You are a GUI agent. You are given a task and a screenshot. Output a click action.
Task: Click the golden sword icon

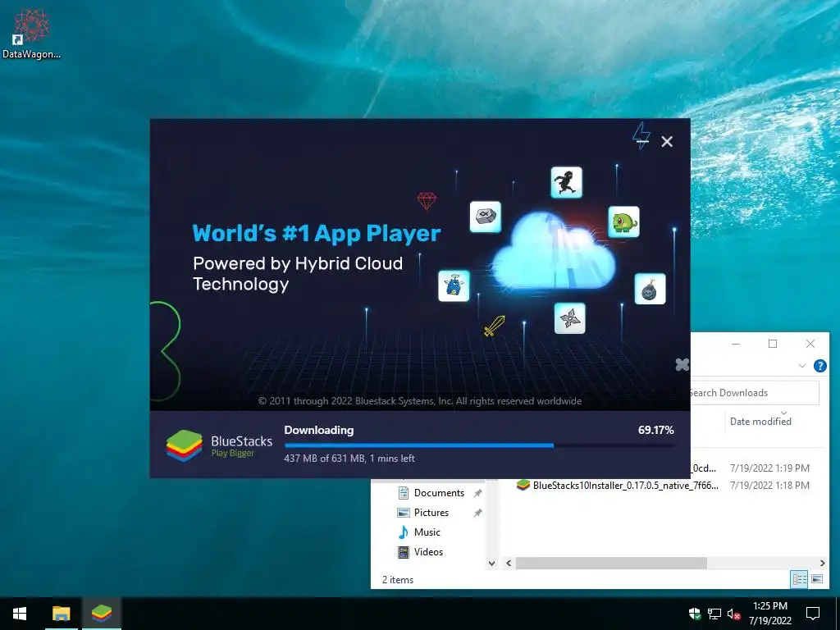(494, 326)
